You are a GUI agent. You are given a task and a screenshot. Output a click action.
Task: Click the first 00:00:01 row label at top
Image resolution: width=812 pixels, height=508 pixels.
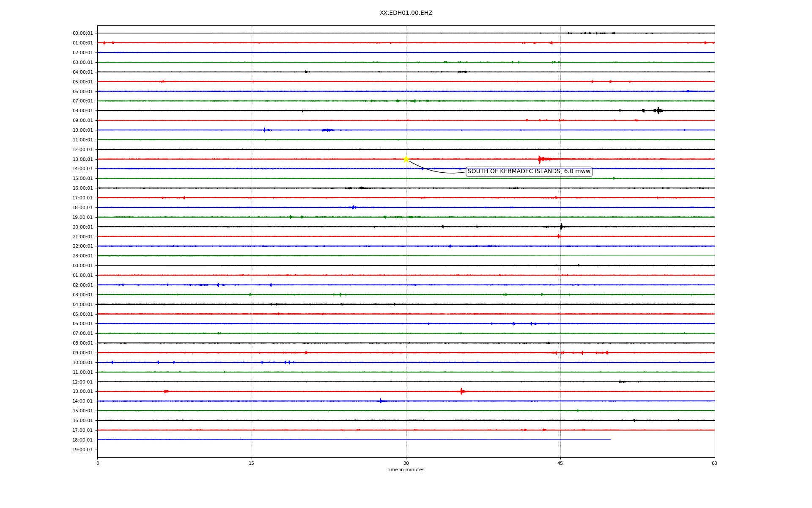tap(82, 33)
